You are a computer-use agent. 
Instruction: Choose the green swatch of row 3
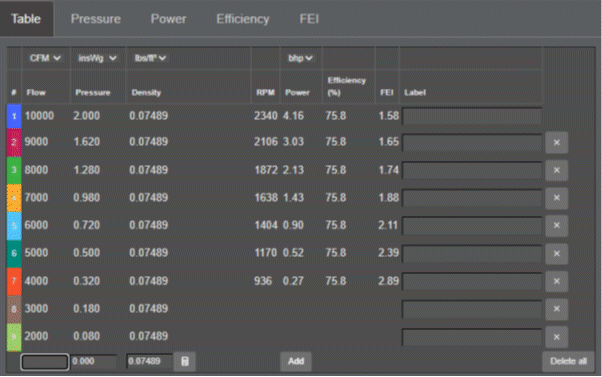coord(14,170)
